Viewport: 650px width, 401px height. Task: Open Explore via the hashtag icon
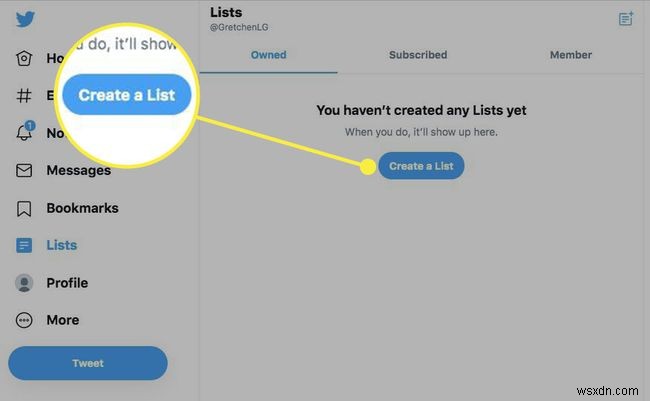click(x=25, y=96)
